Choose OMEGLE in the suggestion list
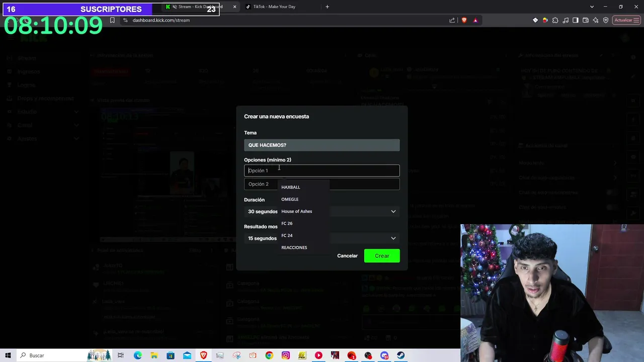This screenshot has width=644, height=362. click(x=303, y=199)
